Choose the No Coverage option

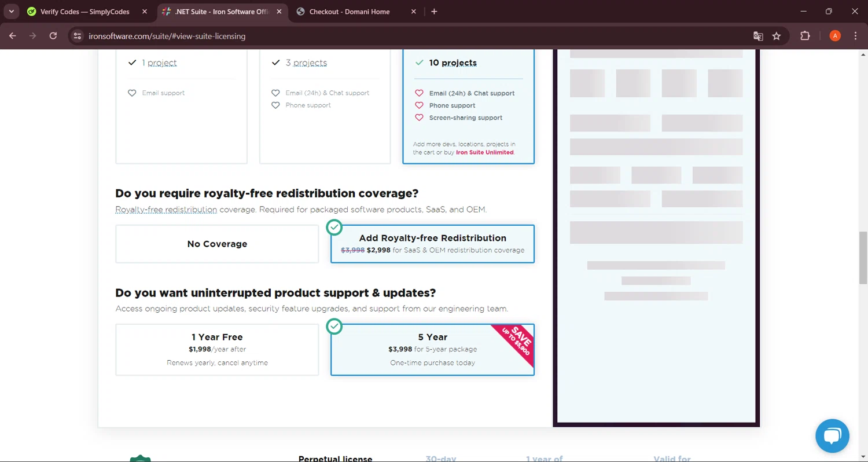(x=217, y=244)
